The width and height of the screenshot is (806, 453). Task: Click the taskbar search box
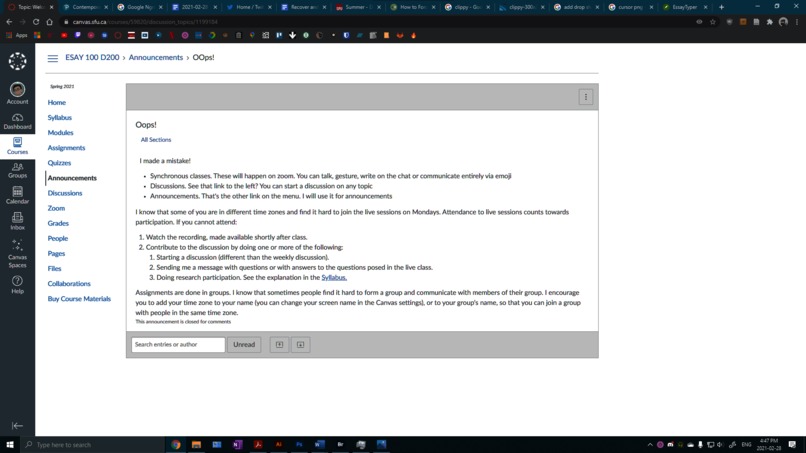(x=93, y=445)
